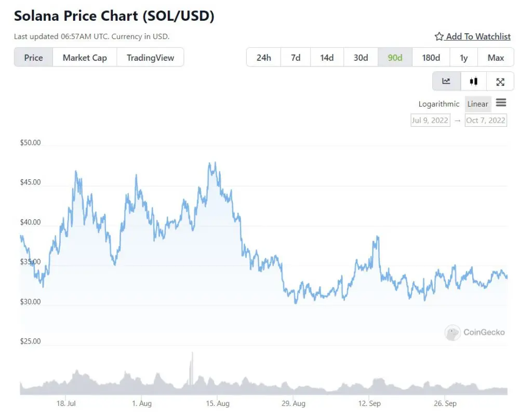This screenshot has height=419, width=532.
Task: Toggle Logarithmic scale
Action: point(438,104)
